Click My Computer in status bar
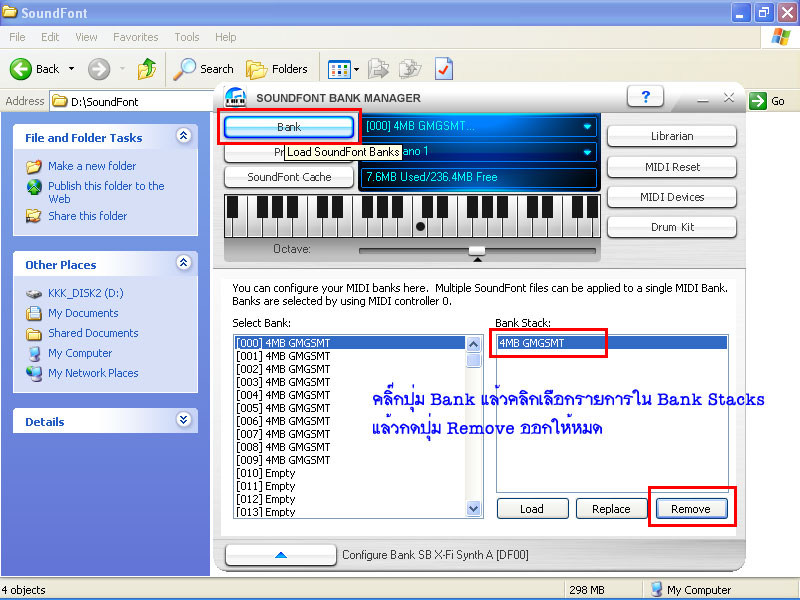This screenshot has height=600, width=800. point(691,590)
